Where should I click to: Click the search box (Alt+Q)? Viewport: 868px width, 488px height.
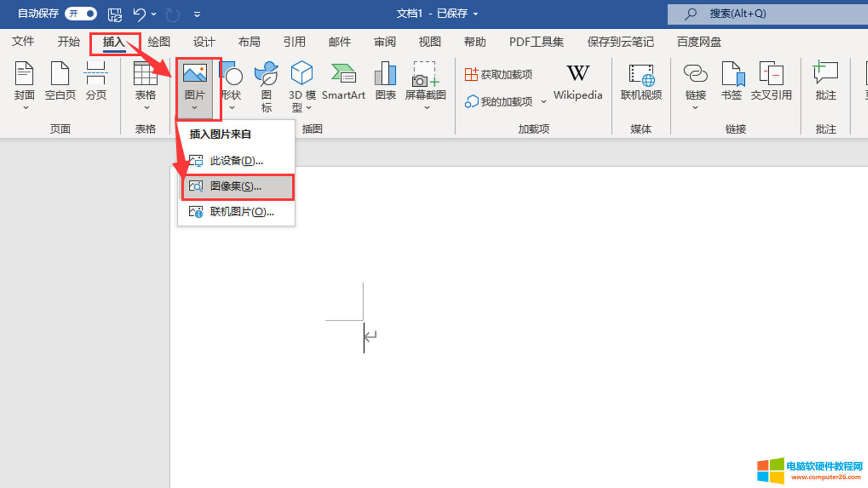click(x=768, y=14)
